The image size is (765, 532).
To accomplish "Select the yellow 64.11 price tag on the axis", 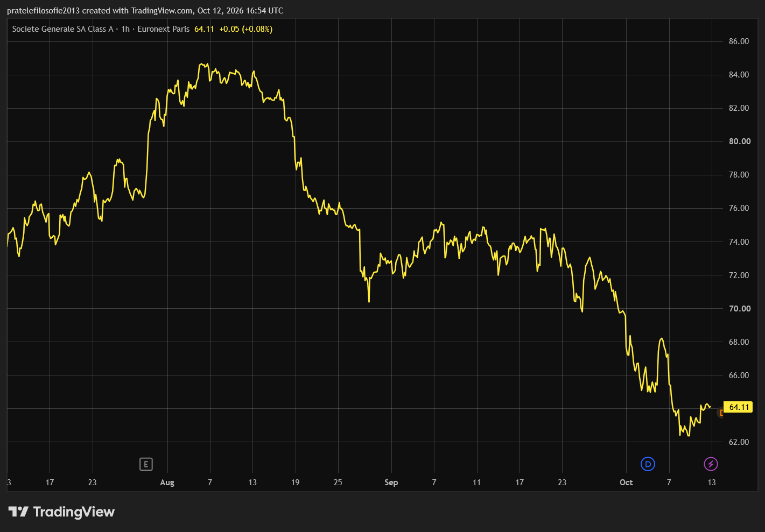I will point(739,407).
